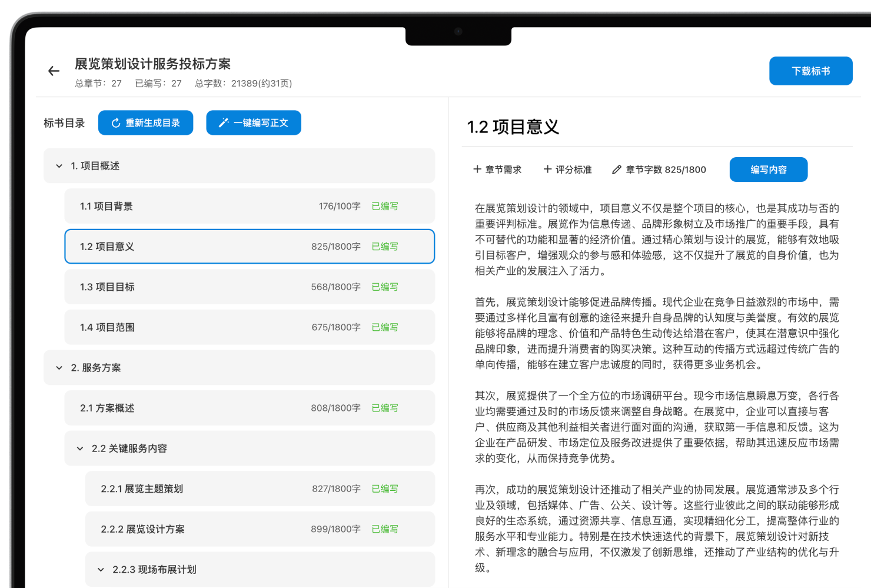The image size is (871, 588).
Task: Click into the 1.2 项目意义 body text
Action: [657, 388]
